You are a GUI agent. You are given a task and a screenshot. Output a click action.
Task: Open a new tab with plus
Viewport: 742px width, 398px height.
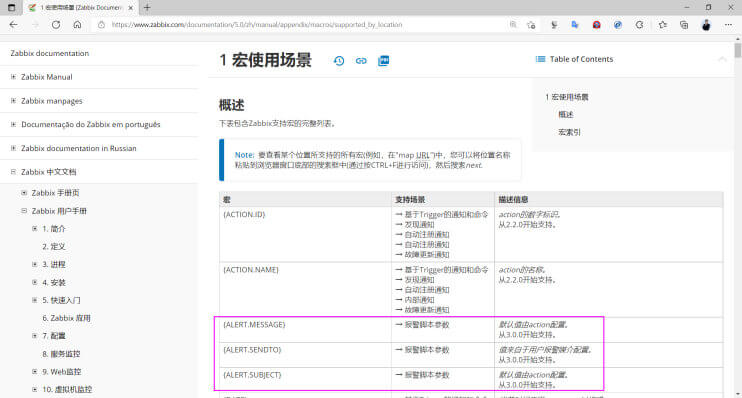(x=147, y=8)
